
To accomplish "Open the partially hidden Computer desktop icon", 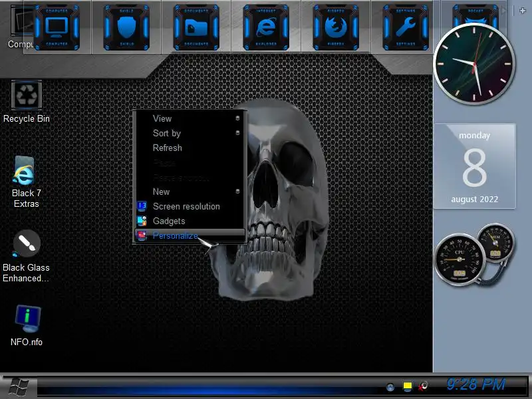I will [x=21, y=28].
